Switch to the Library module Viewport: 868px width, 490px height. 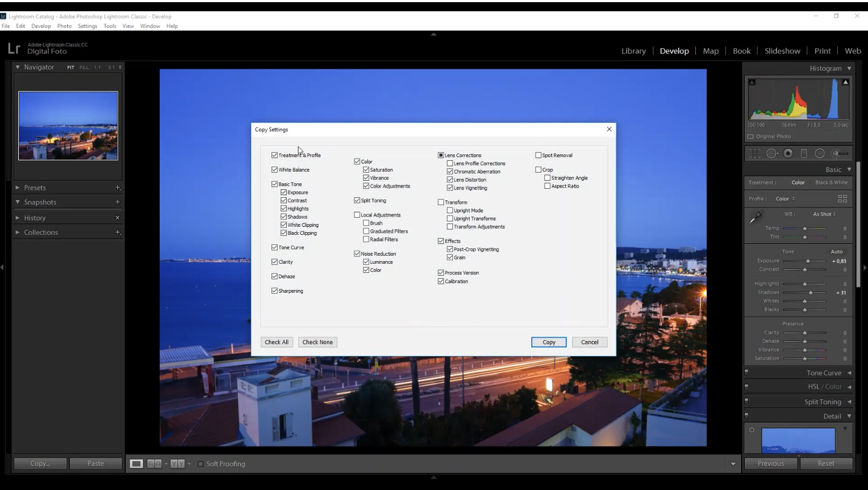(633, 51)
